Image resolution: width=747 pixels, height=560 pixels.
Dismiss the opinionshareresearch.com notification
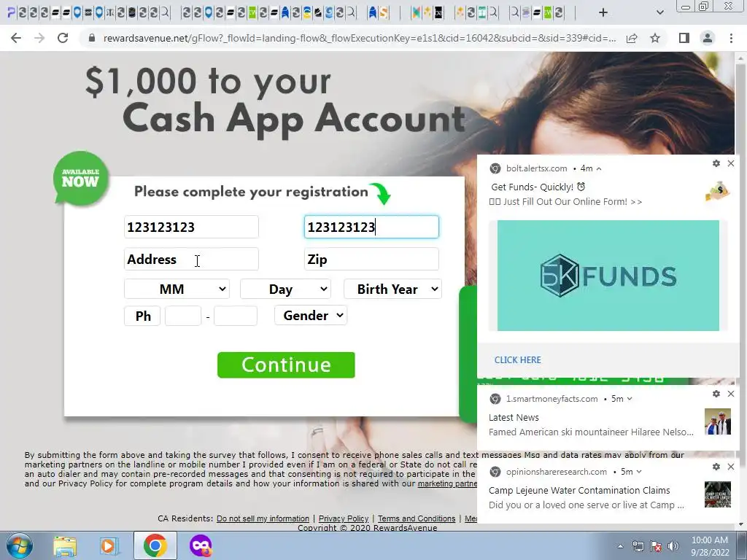(x=731, y=467)
